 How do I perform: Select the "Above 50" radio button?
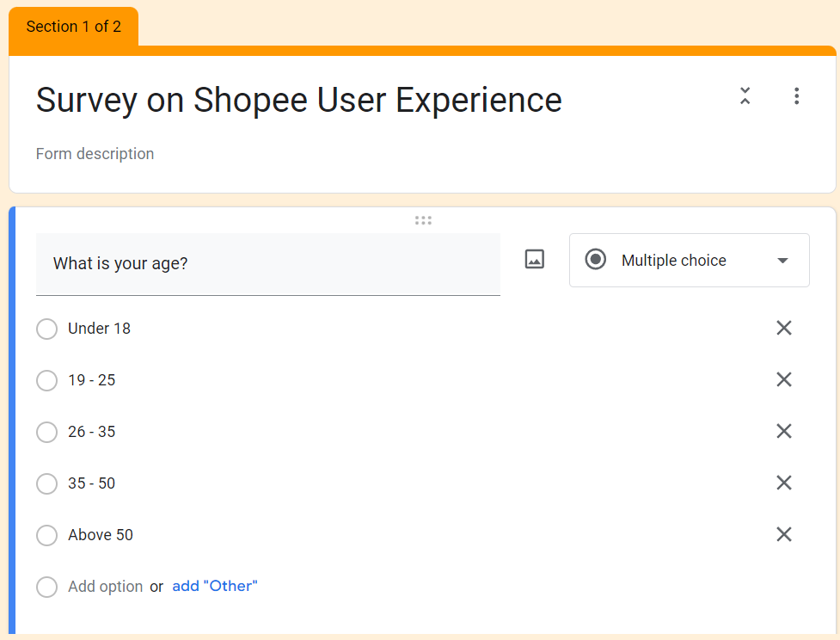pyautogui.click(x=46, y=535)
